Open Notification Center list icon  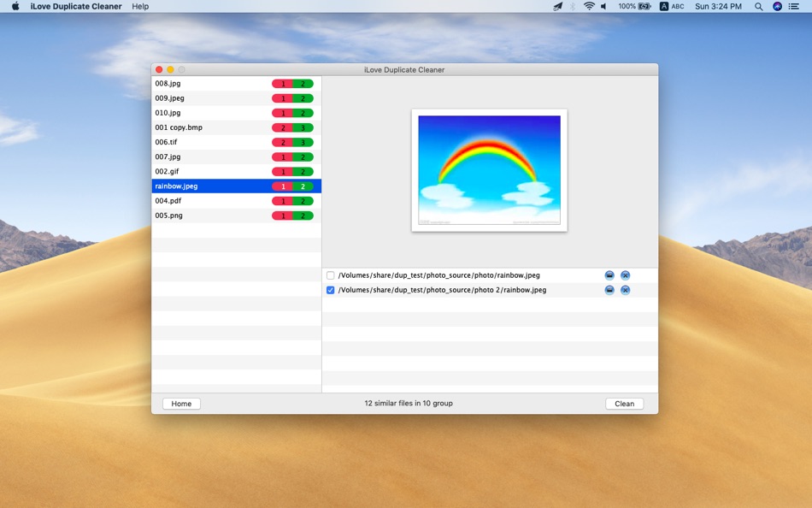pos(793,6)
